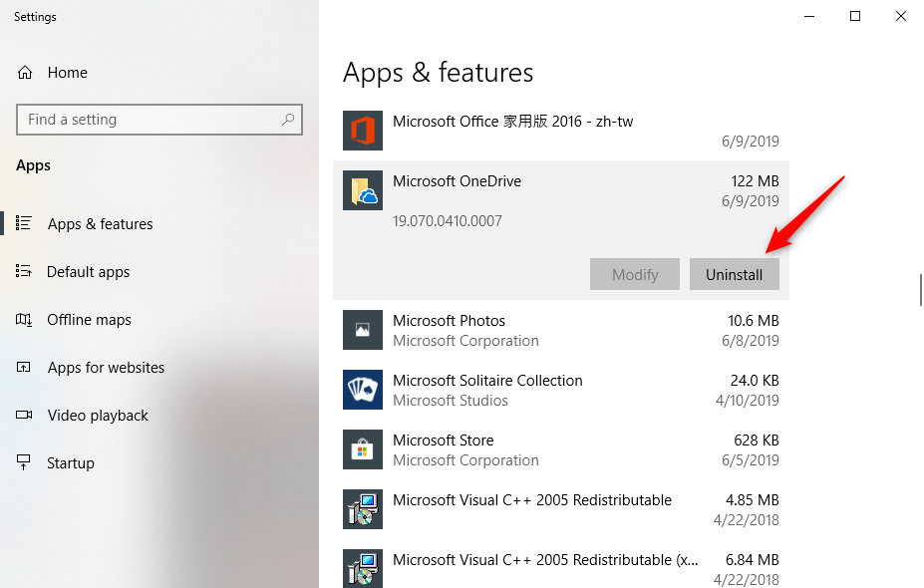Go to Settings Home
Image resolution: width=924 pixels, height=588 pixels.
click(67, 73)
